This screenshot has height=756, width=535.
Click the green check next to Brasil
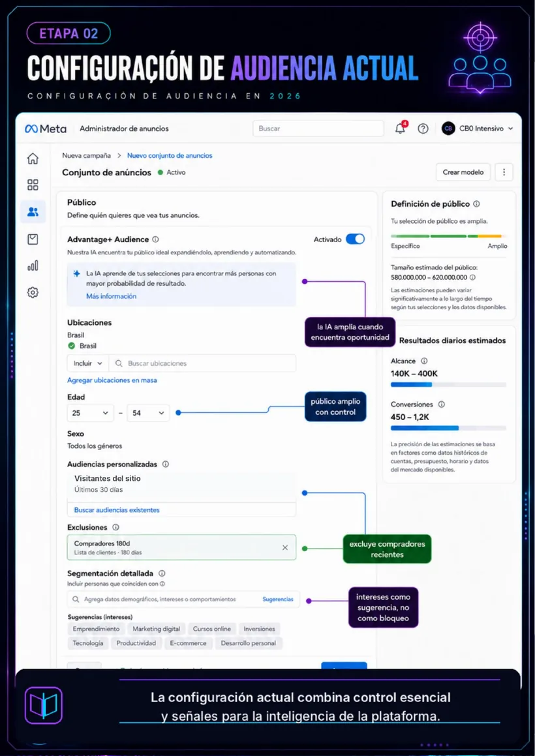(x=71, y=346)
